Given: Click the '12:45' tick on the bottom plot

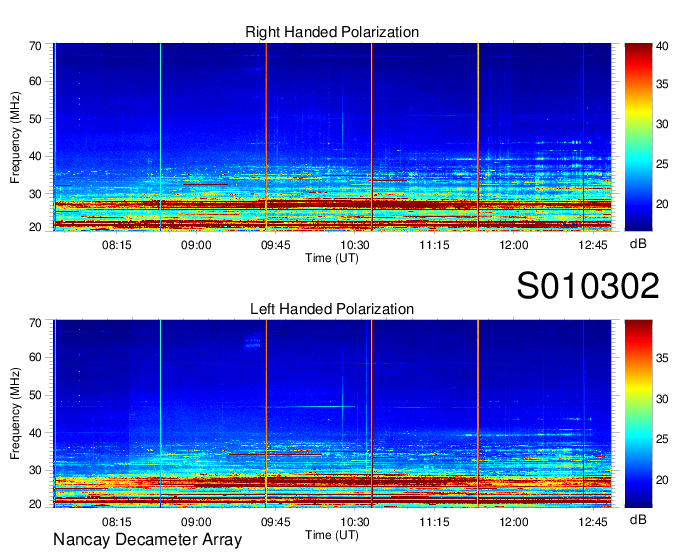Looking at the screenshot, I should 593,522.
